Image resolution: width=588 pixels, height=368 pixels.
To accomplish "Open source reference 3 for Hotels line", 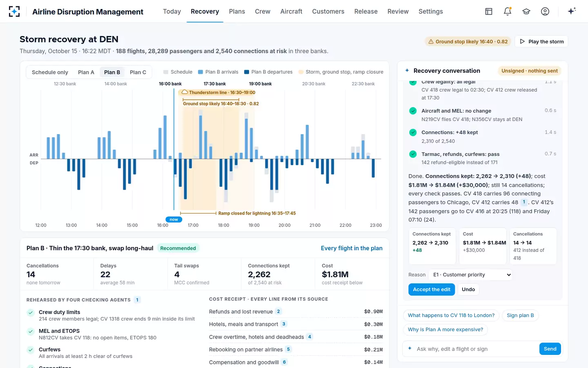I will pos(284,324).
